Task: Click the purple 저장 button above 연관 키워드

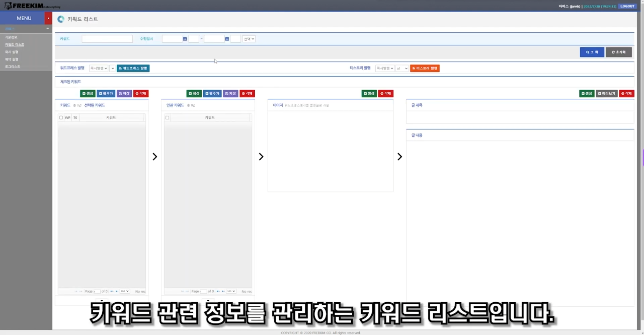Action: coord(230,94)
